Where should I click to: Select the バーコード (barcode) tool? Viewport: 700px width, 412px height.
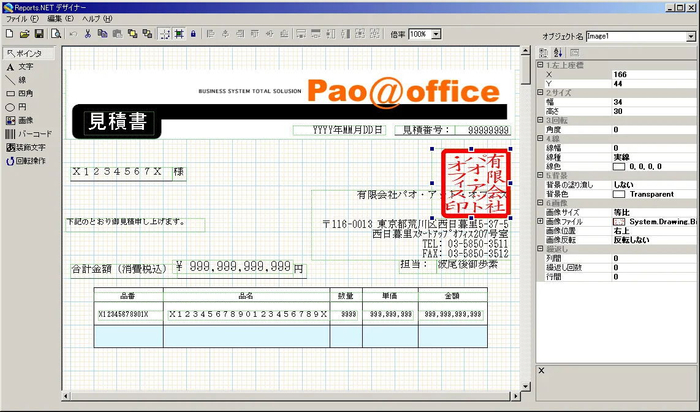point(26,132)
